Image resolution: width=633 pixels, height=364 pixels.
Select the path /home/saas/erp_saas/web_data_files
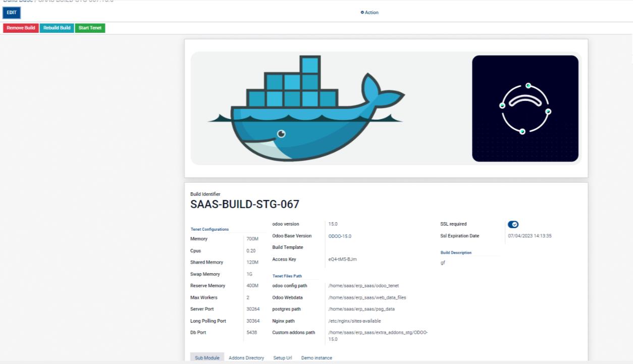367,297
